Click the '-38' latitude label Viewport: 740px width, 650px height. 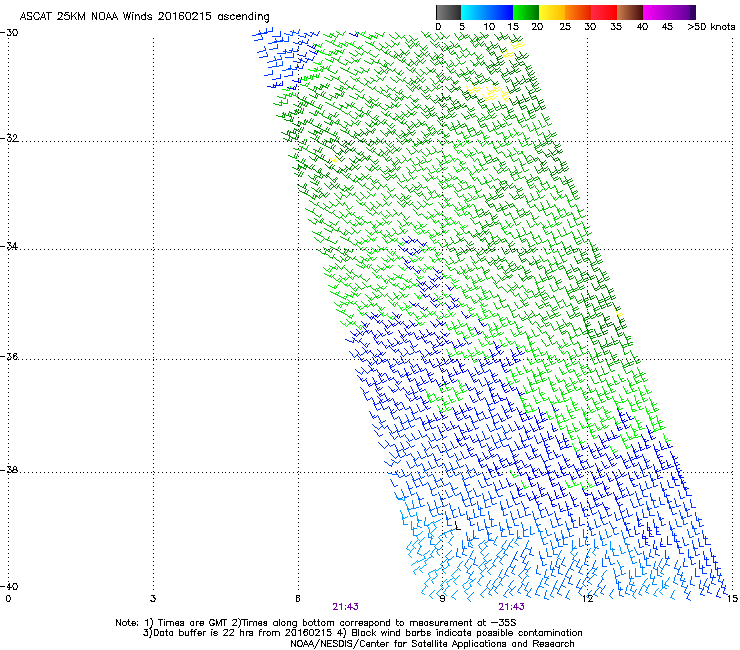point(9,470)
